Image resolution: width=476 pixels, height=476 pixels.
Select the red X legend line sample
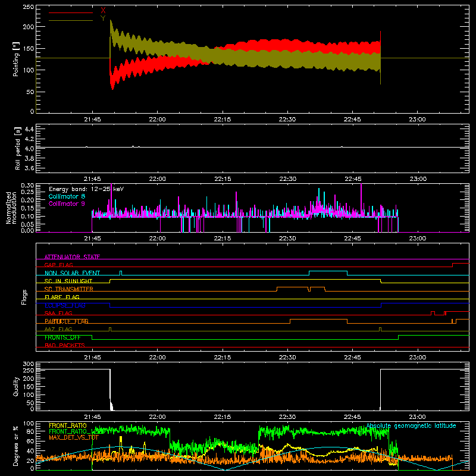(71, 12)
